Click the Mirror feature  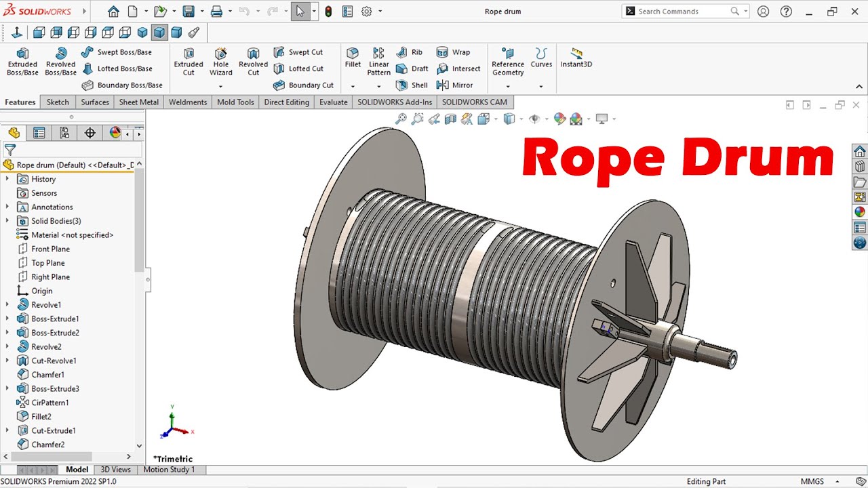pyautogui.click(x=455, y=85)
